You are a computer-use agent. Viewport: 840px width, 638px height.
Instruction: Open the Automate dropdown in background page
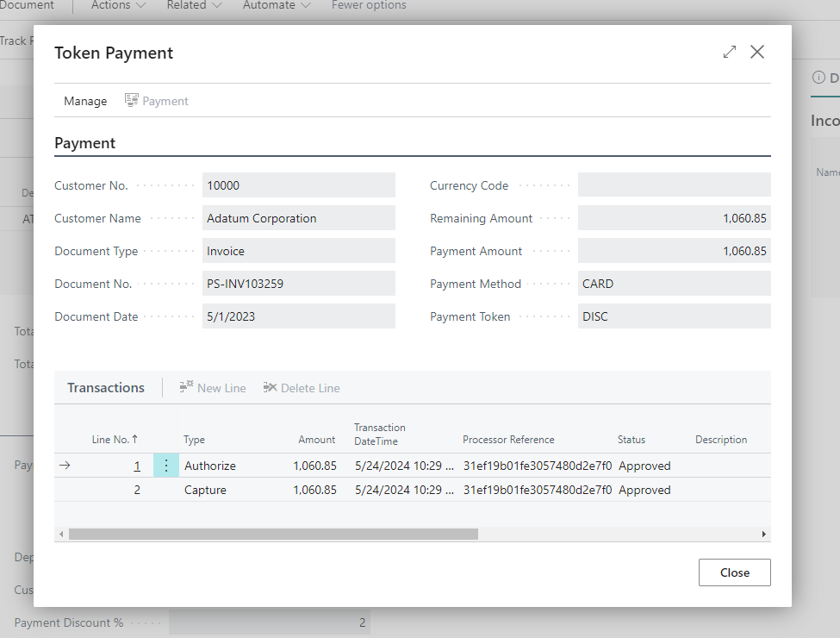tap(277, 5)
